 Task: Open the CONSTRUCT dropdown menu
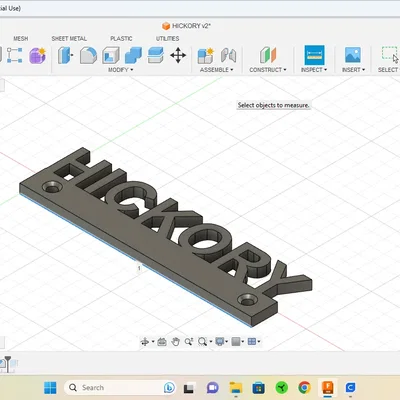point(268,70)
